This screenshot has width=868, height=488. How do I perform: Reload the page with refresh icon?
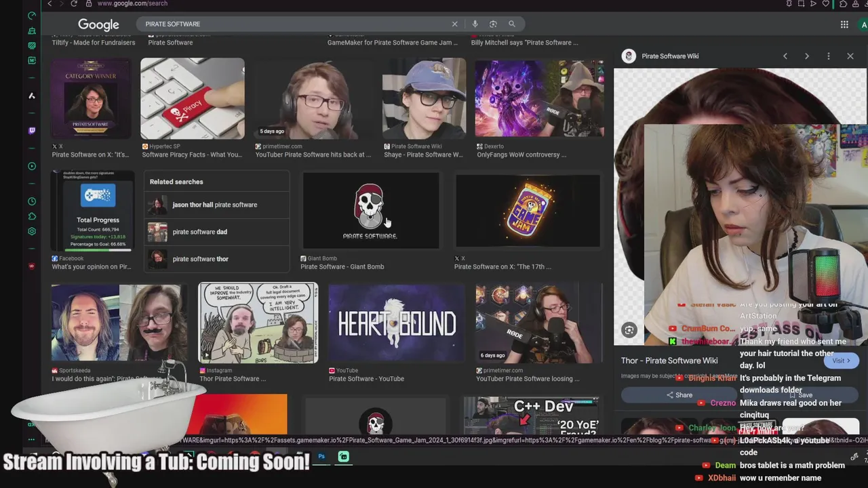click(74, 3)
